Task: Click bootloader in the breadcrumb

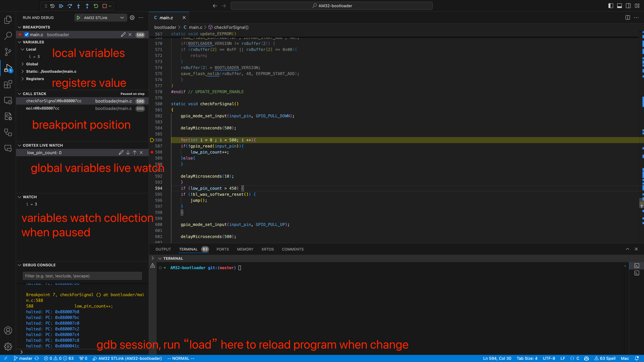Action: click(165, 27)
